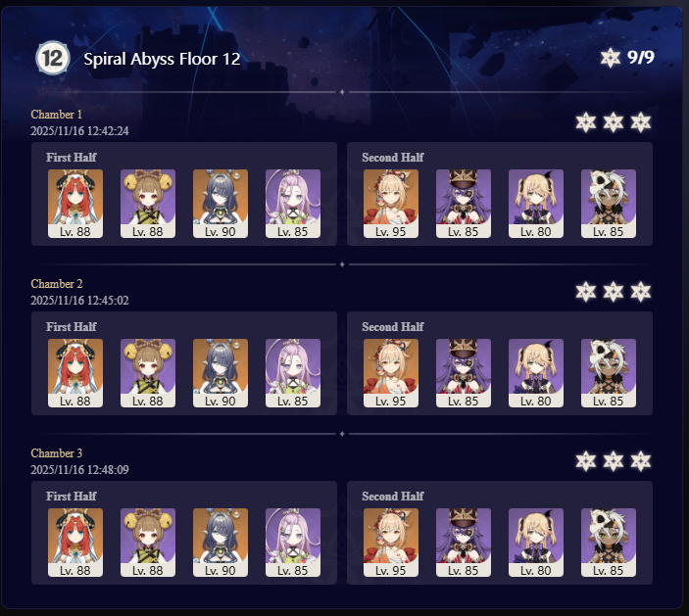This screenshot has height=616, width=689.
Task: Select purple-haired hat character in Chamber 3
Action: pyautogui.click(x=464, y=543)
